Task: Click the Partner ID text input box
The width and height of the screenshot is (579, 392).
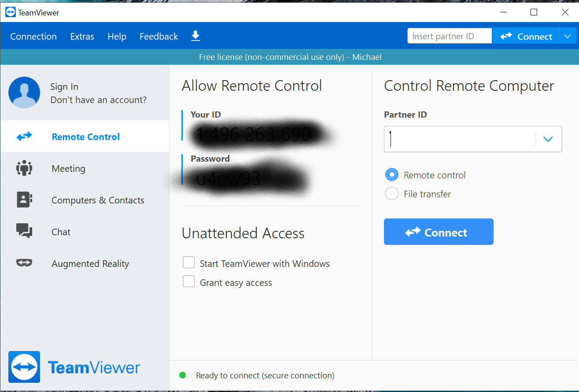Action: tap(460, 139)
